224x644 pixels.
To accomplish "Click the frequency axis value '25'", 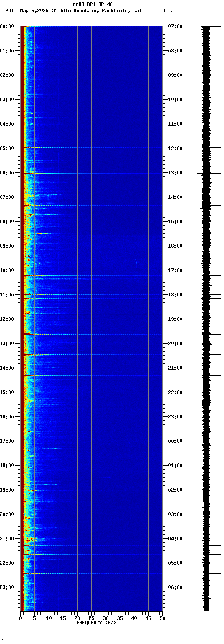I will tap(91, 618).
